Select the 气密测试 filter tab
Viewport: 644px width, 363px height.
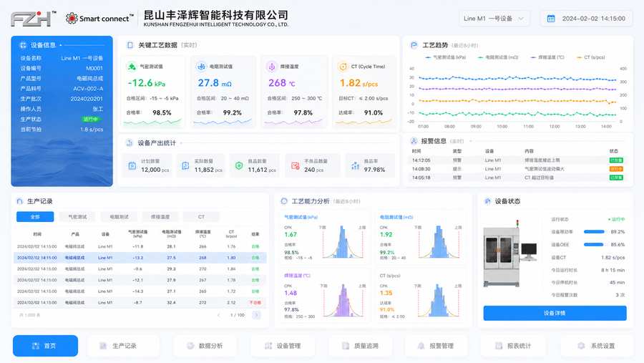(77, 217)
